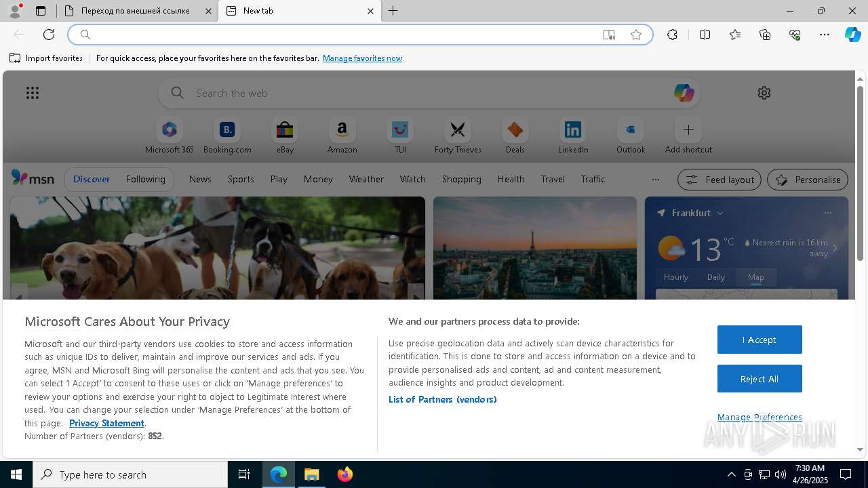Image resolution: width=868 pixels, height=488 pixels.
Task: Open the Windows Start button
Action: coord(16,474)
